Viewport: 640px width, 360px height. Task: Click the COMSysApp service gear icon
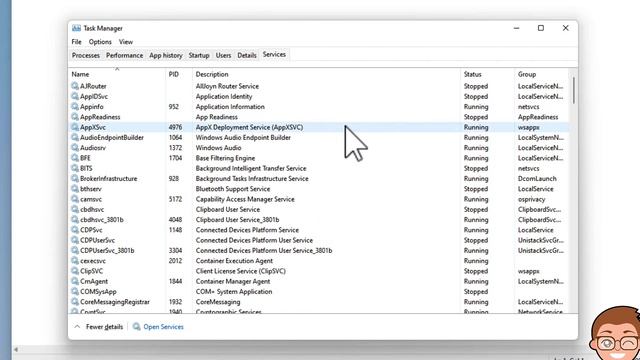tap(75, 291)
